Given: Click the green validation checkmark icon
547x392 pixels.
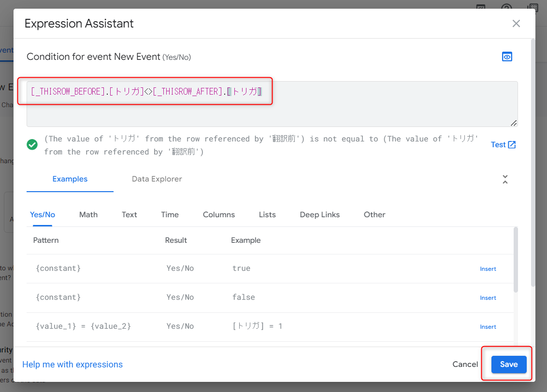Looking at the screenshot, I should pyautogui.click(x=32, y=144).
